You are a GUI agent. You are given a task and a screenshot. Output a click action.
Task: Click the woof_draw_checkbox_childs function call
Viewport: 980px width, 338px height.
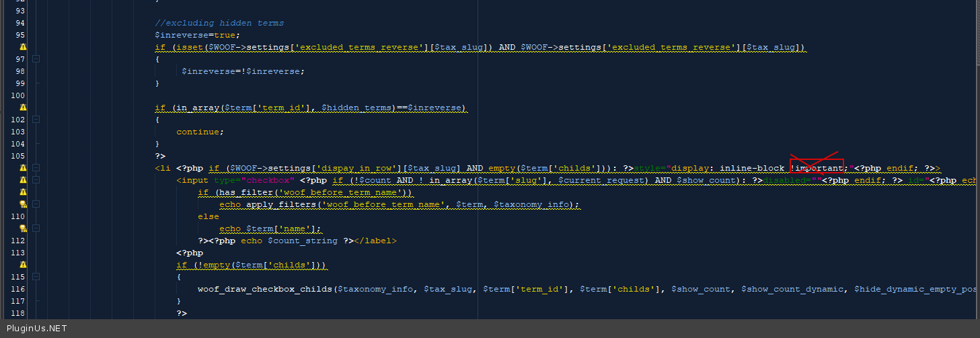point(265,289)
